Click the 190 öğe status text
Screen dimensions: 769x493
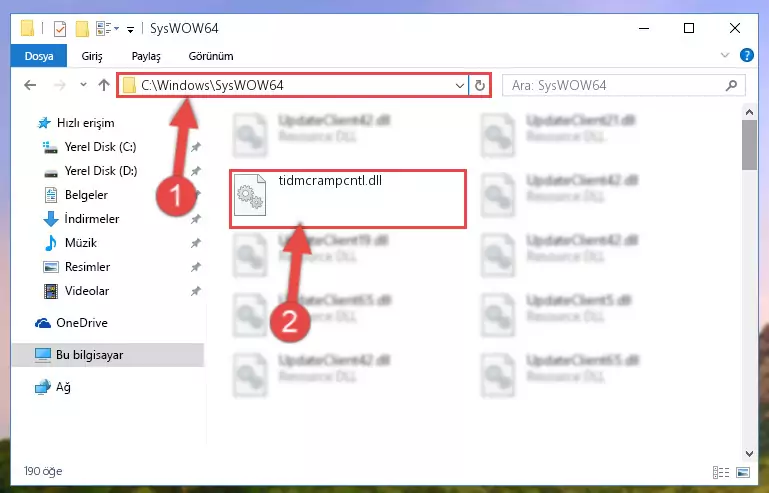[43, 471]
